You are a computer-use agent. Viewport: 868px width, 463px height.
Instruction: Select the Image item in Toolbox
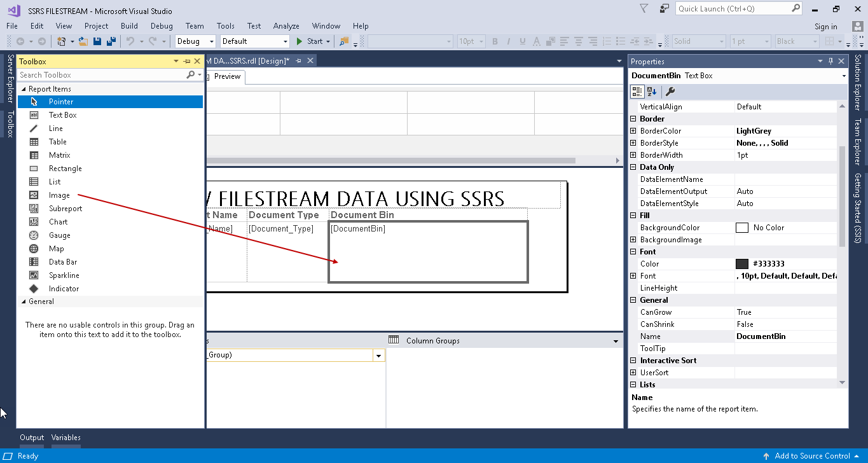[x=59, y=195]
